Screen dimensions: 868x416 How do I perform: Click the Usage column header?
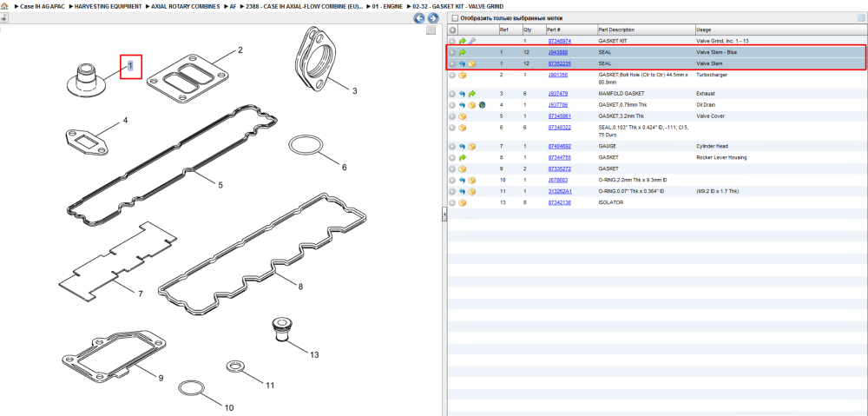pos(780,30)
